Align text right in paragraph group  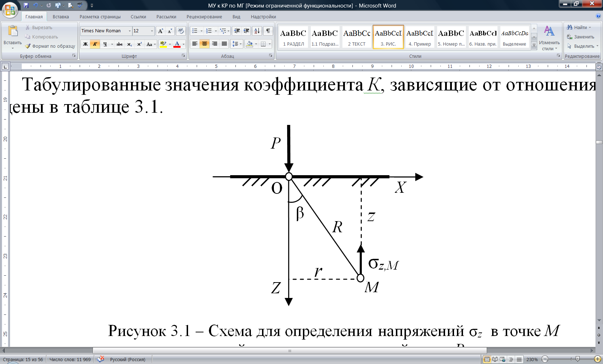point(215,44)
